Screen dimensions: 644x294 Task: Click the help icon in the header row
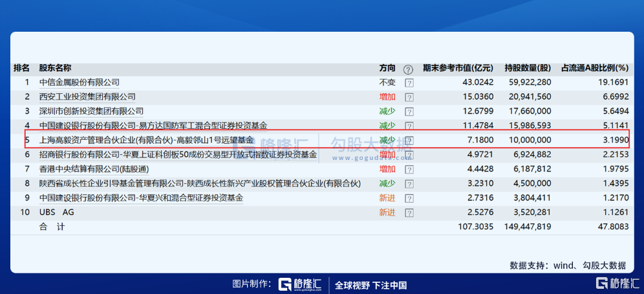pos(408,69)
